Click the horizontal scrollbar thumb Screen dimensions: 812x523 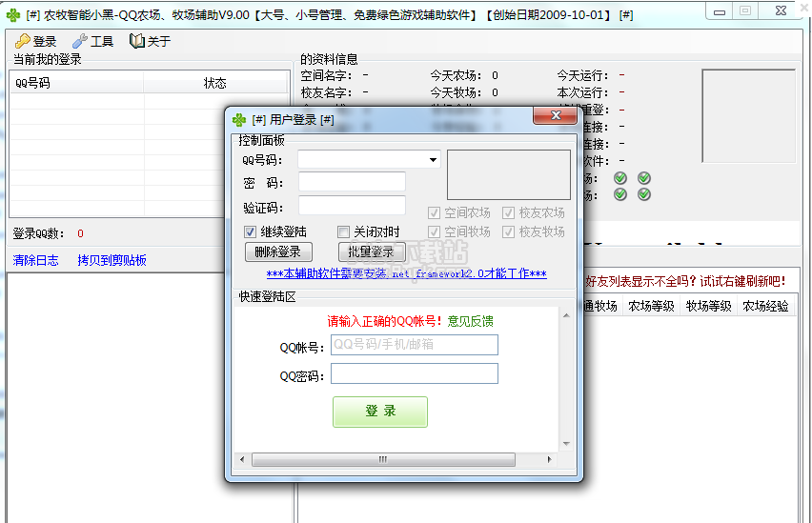(383, 459)
